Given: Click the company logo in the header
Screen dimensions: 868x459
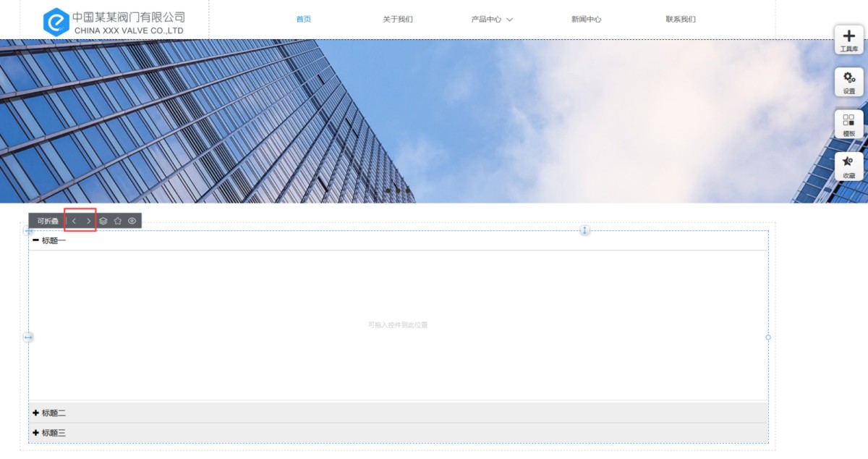Looking at the screenshot, I should tap(113, 22).
